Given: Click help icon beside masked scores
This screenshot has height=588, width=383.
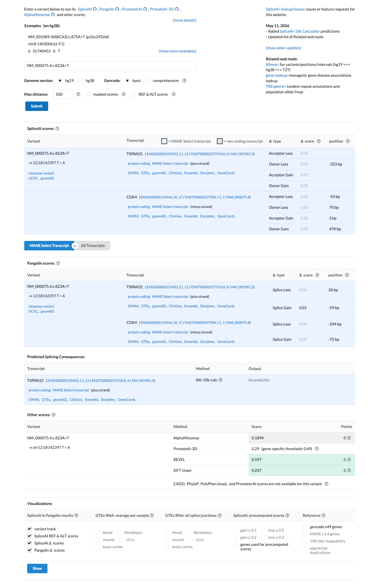Looking at the screenshot, I should (124, 94).
